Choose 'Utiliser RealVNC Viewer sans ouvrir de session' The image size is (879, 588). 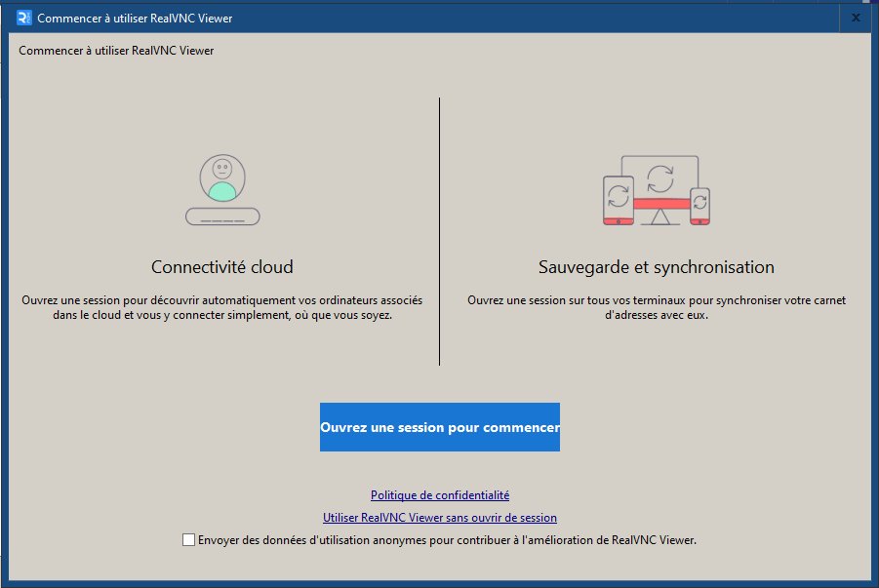439,518
